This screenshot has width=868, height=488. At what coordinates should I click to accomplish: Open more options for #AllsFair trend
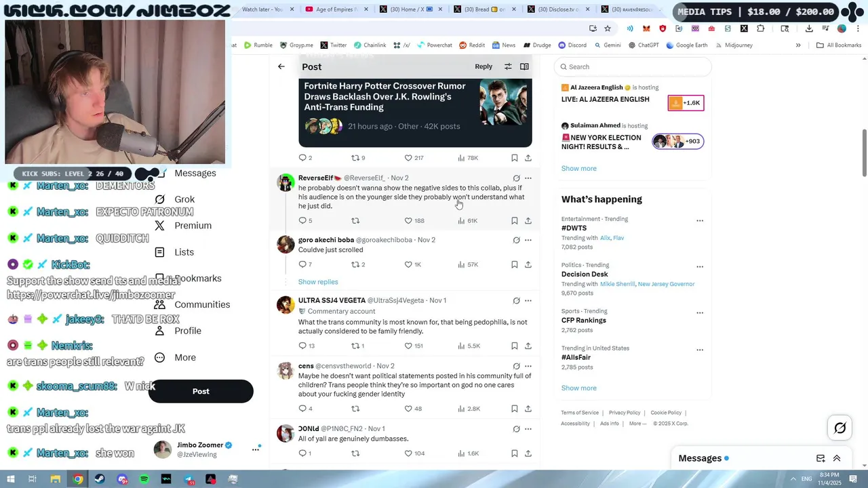[700, 350]
